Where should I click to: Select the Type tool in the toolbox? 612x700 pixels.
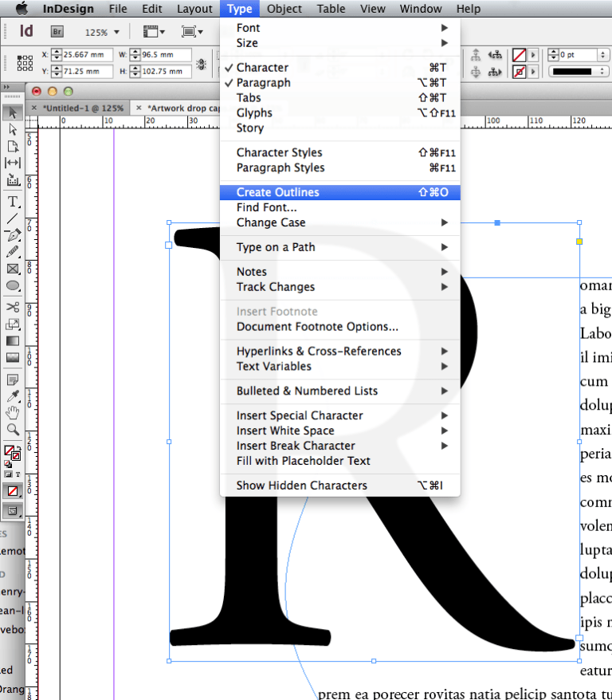coord(13,202)
